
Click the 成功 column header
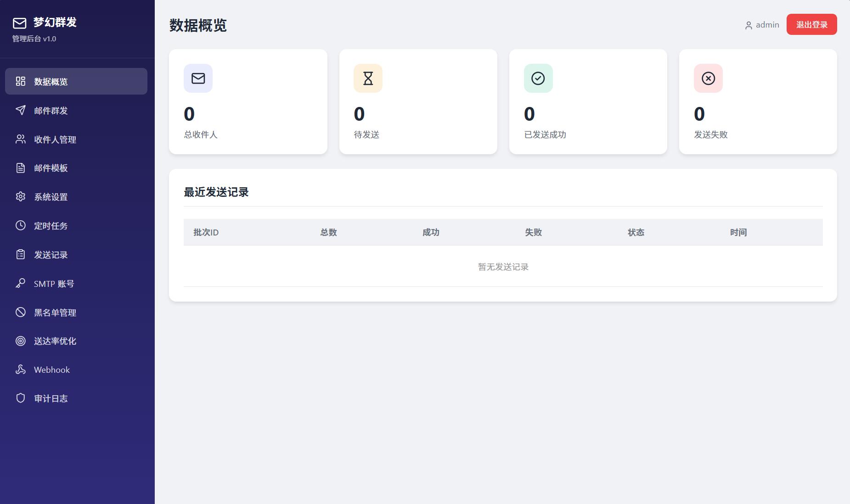click(431, 232)
